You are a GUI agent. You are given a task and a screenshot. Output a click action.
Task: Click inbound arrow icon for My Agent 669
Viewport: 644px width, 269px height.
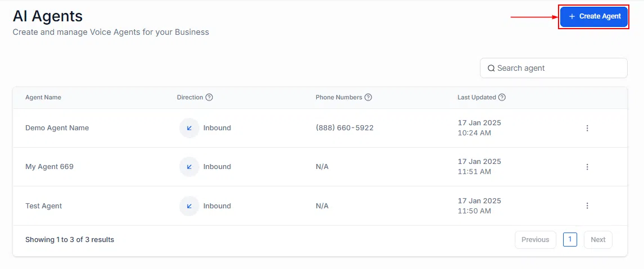point(189,167)
